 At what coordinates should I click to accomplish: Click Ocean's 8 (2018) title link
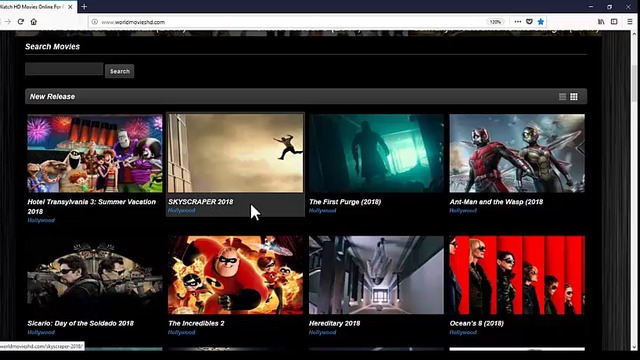(477, 323)
